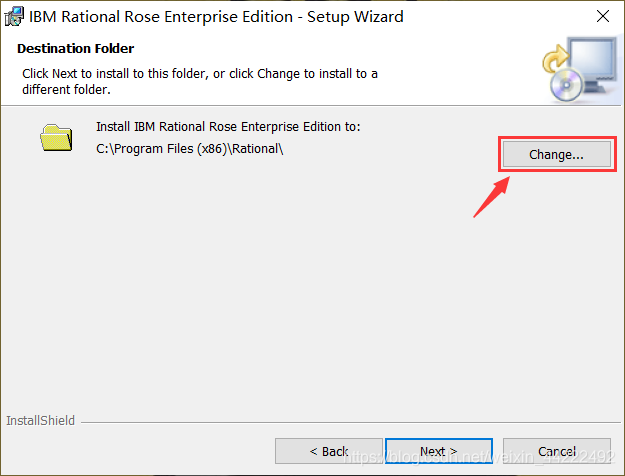625x476 pixels.
Task: Click the 'Click Next to install' instruction text
Action: click(200, 81)
